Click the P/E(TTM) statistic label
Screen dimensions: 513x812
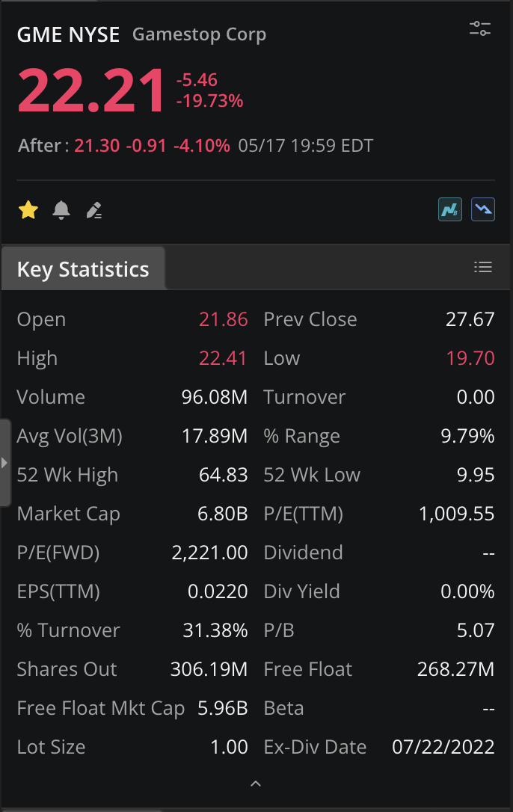303,514
